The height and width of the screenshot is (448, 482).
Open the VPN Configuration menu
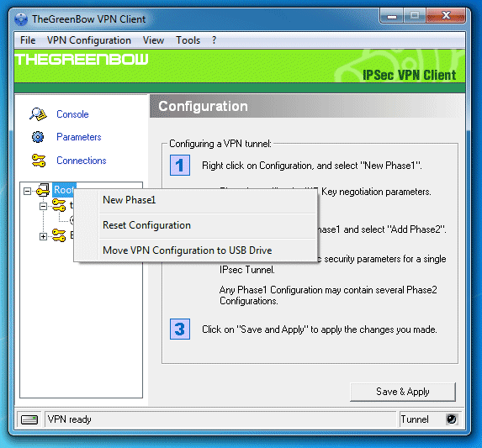click(89, 40)
